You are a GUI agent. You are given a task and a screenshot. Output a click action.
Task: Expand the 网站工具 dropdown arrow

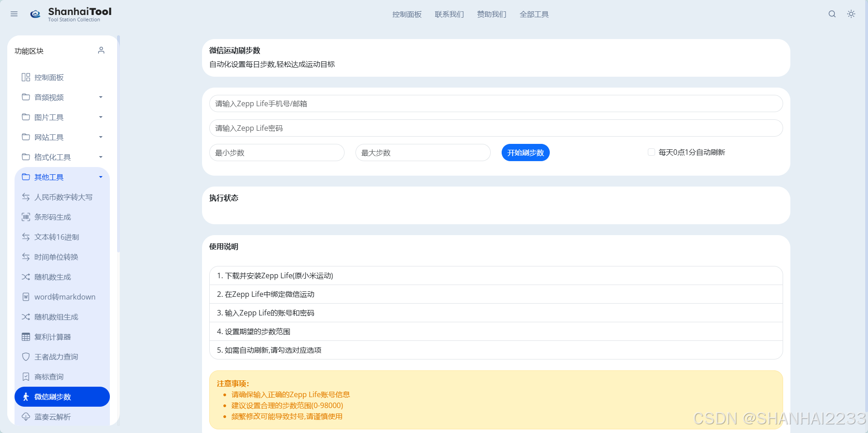coord(101,137)
